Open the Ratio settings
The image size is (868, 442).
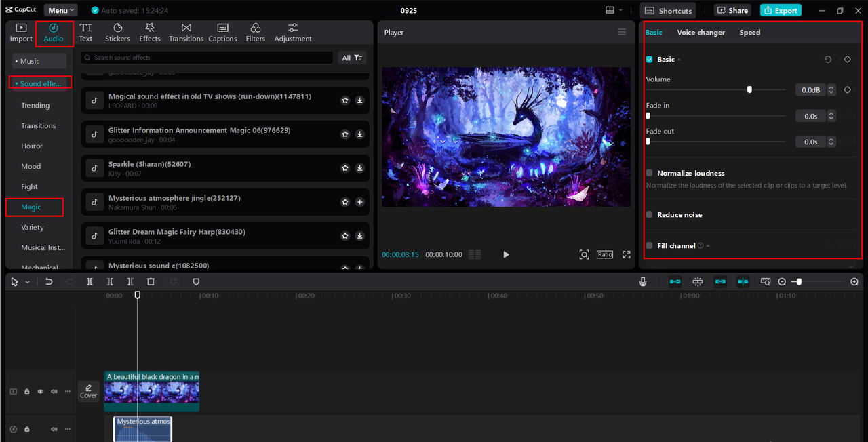tap(605, 254)
